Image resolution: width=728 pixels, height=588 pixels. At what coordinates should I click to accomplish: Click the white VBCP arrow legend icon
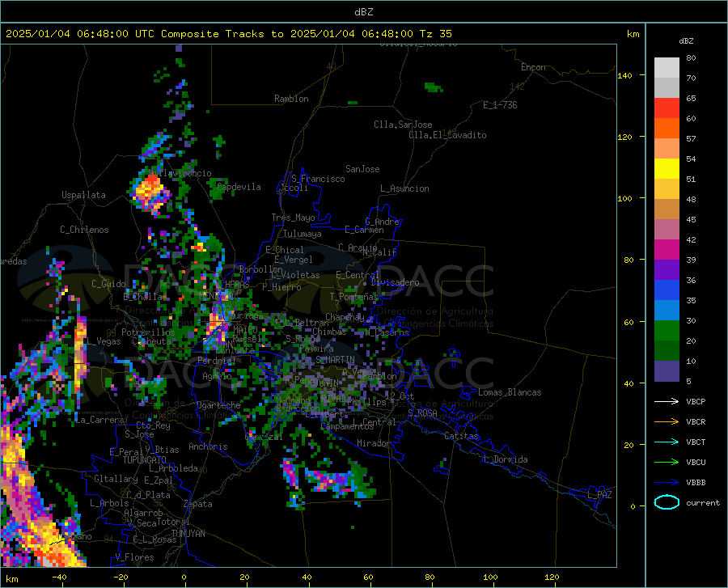pyautogui.click(x=667, y=401)
